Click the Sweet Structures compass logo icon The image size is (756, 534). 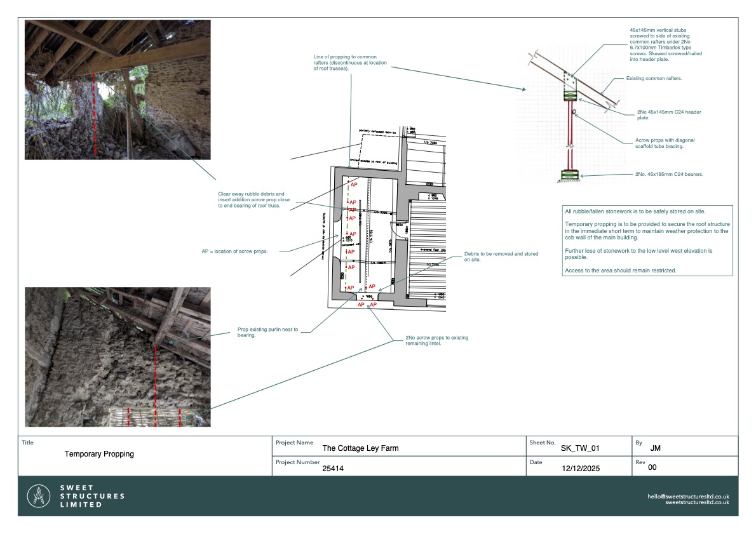click(40, 495)
